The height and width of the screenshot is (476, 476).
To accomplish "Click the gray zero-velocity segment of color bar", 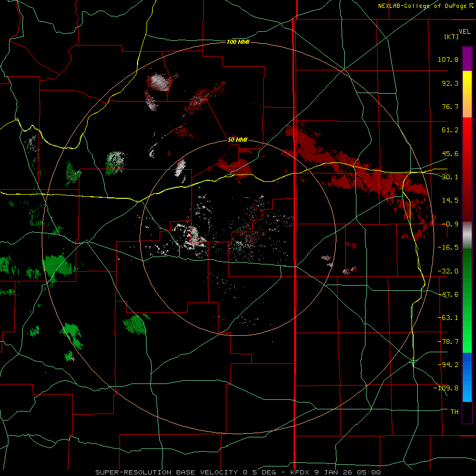I will point(467,235).
